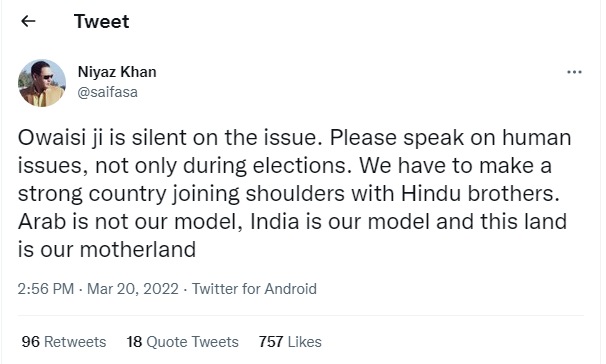Visit the @saifasa handle

(107, 92)
